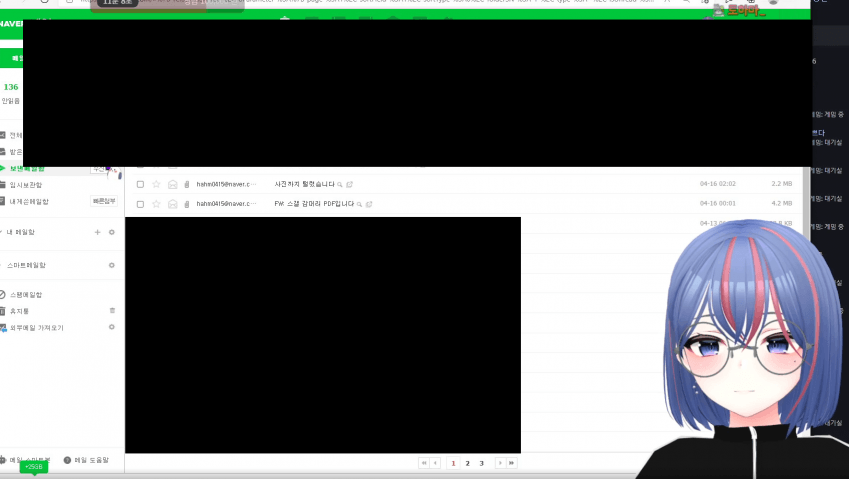Image resolution: width=849 pixels, height=479 pixels.
Task: Click the magnifier icon next to 'FW: 스캘 감머리 PDF입니다'
Action: [x=360, y=204]
